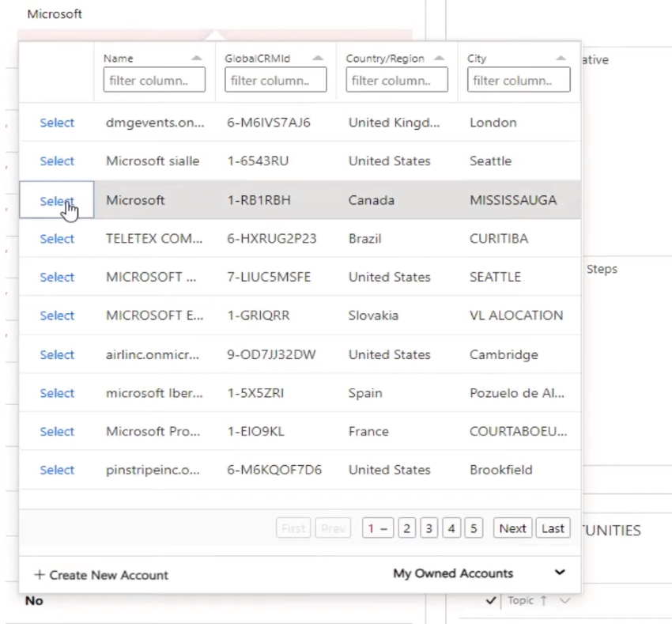Click the Microsoft text in lookup field
Screen dimensions: 672x624
pos(55,14)
